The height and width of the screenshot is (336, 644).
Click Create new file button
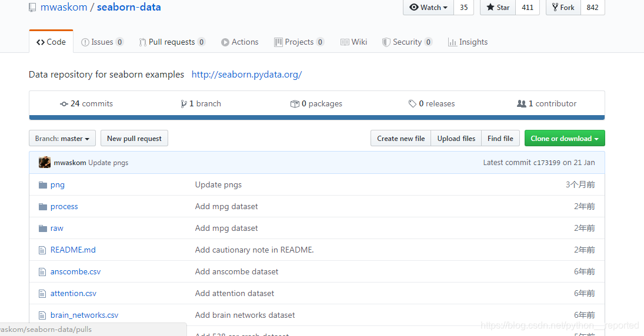coord(401,138)
